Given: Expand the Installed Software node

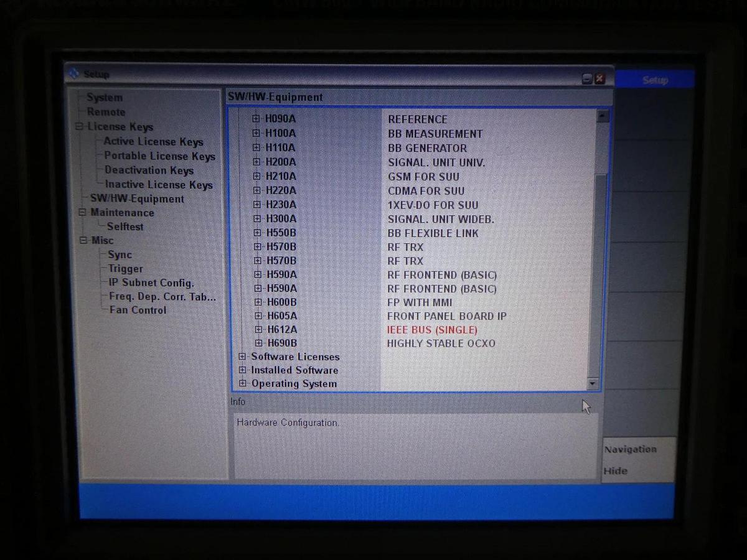Looking at the screenshot, I should coord(243,370).
